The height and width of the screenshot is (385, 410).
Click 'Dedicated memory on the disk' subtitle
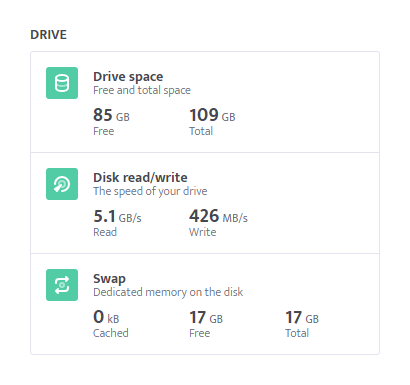[x=168, y=292]
